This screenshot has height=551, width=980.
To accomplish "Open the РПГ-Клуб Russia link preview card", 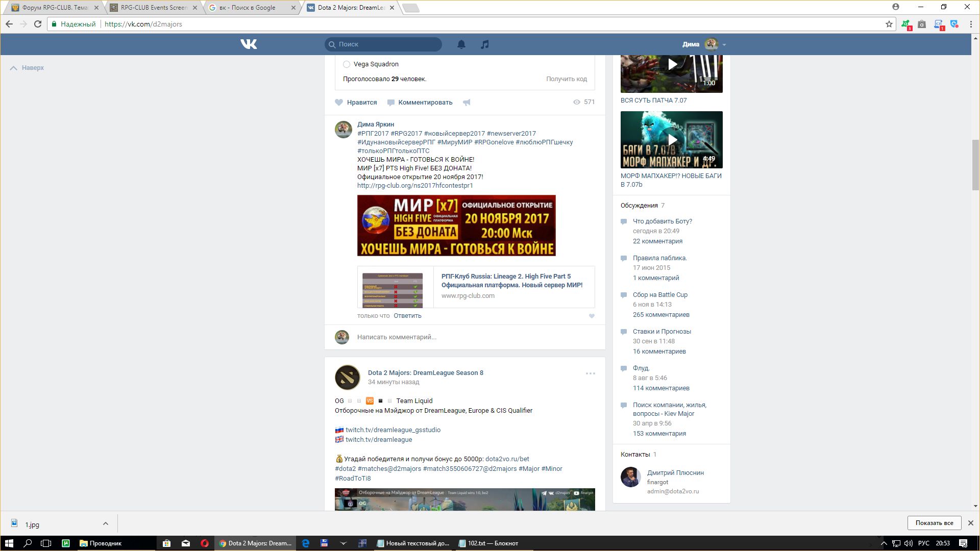I will tap(476, 287).
